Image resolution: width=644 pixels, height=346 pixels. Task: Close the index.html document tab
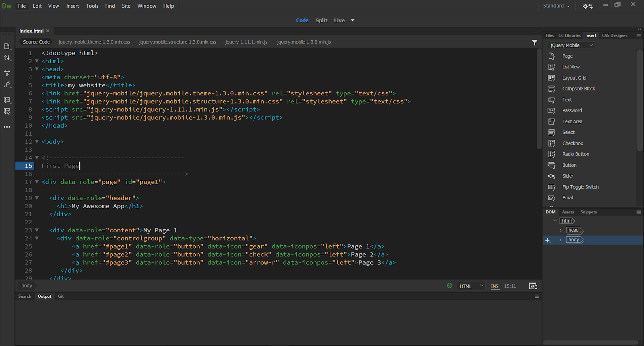(x=48, y=31)
